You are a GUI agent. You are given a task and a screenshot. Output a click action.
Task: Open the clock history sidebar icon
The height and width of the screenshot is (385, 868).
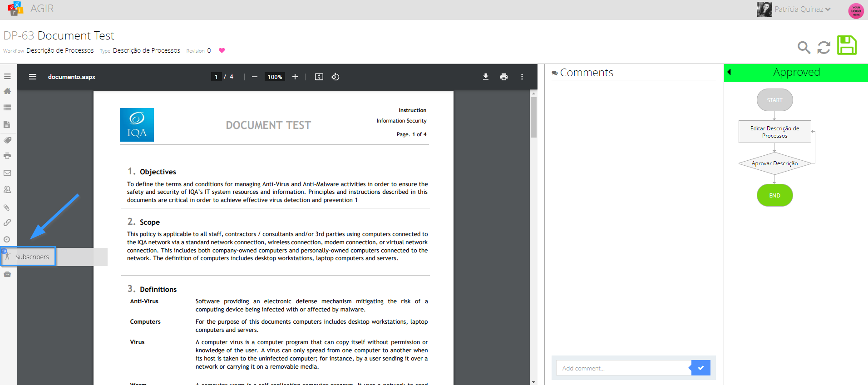[7, 239]
